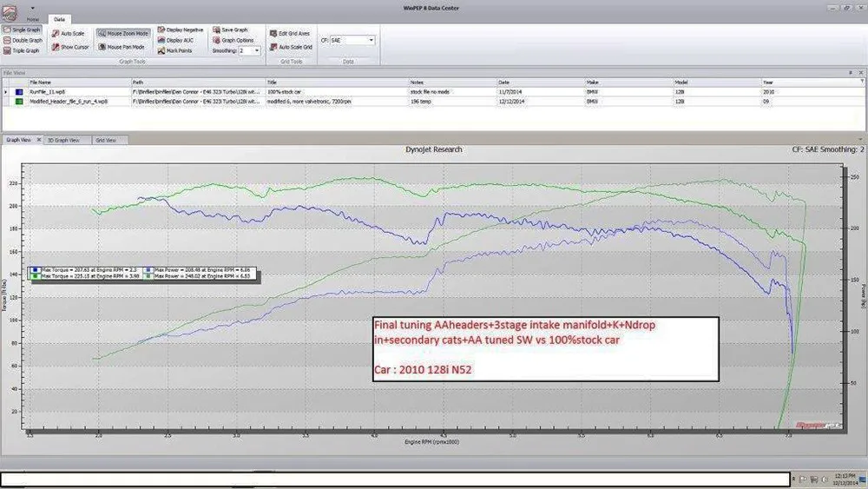Click Auto Scale tool
Screen dimensions: 868x489
coord(68,34)
